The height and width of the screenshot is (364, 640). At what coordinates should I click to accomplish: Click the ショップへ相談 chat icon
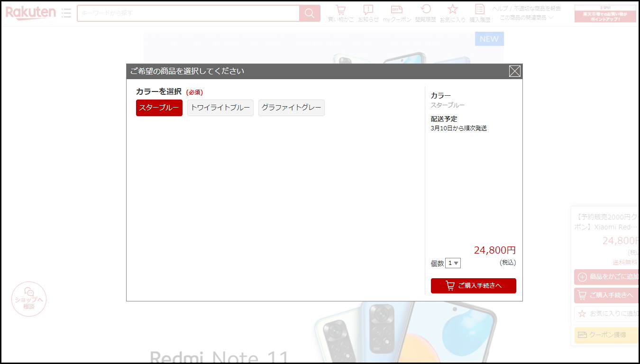(29, 299)
